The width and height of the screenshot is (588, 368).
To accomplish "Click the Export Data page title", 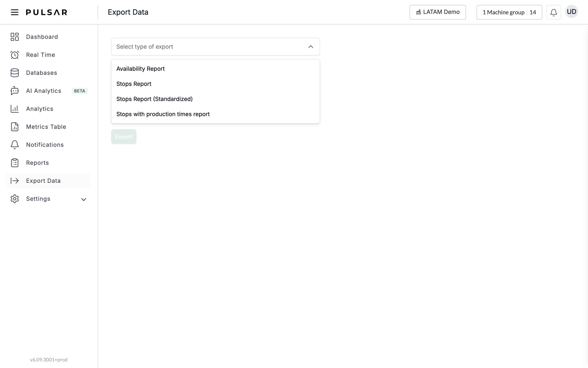I will pos(128,12).
